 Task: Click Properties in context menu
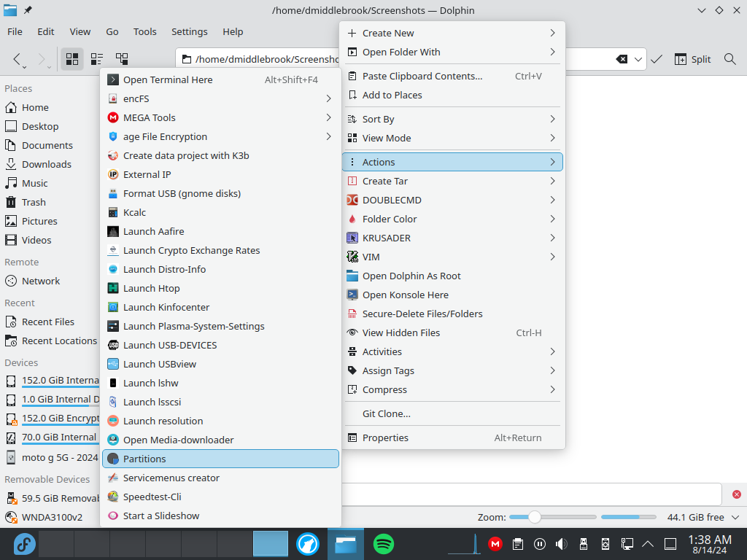[452, 437]
